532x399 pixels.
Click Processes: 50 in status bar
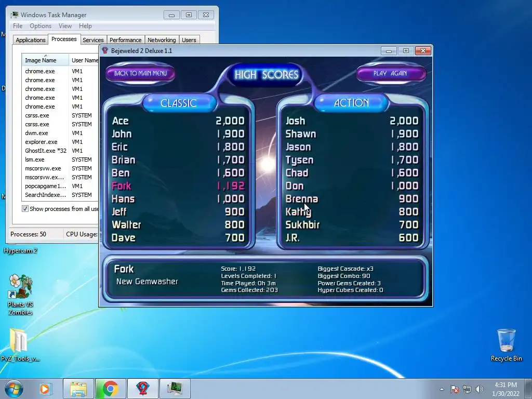pyautogui.click(x=28, y=234)
